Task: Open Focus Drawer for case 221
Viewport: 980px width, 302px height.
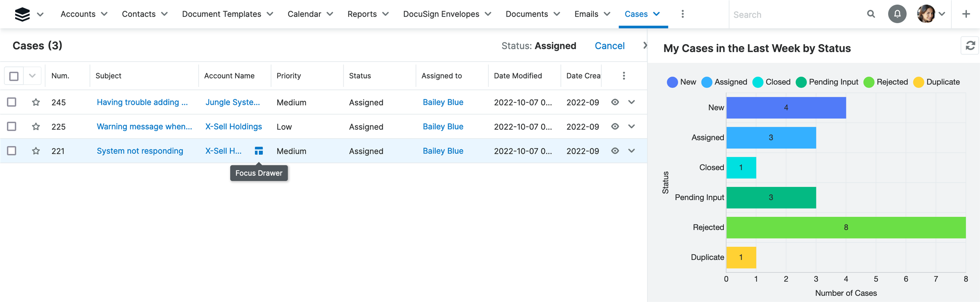Action: 259,151
